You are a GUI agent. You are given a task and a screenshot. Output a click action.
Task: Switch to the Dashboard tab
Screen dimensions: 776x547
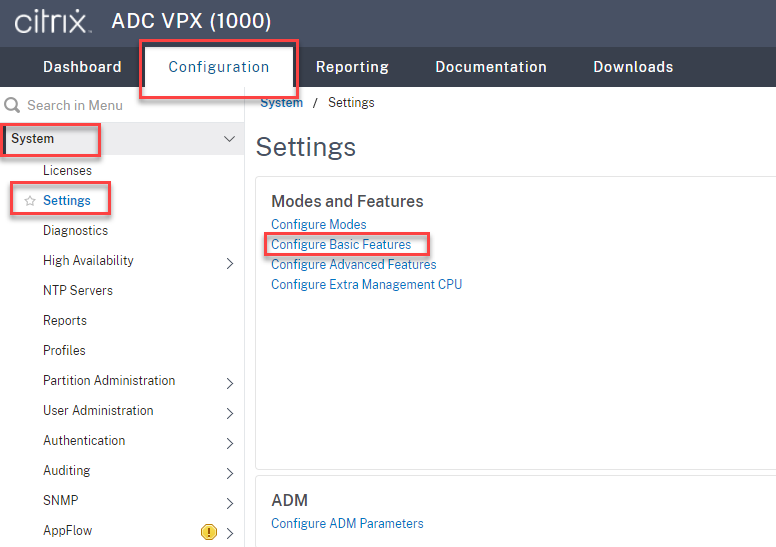tap(82, 67)
